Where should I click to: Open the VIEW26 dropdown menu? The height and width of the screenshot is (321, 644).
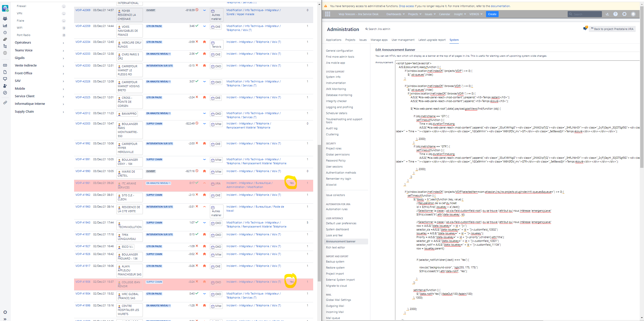coord(476,14)
